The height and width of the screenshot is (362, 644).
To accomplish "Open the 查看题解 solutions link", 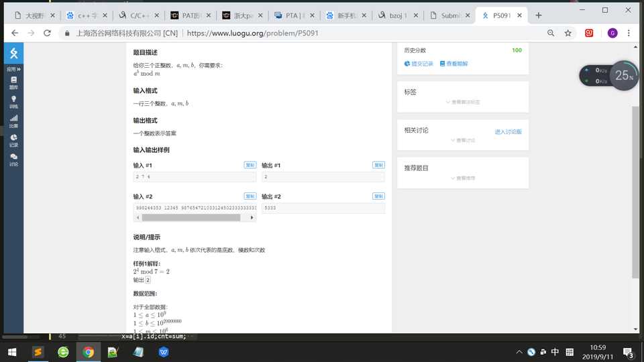I will click(454, 64).
